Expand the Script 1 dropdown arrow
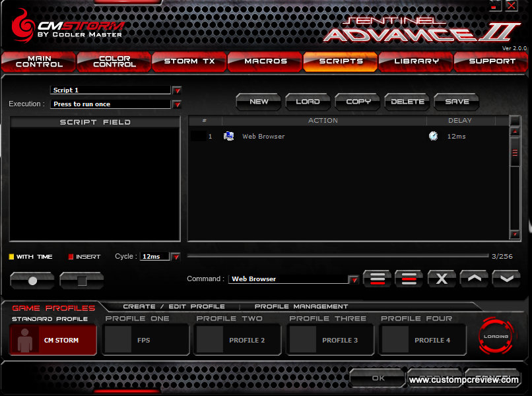 click(x=177, y=90)
